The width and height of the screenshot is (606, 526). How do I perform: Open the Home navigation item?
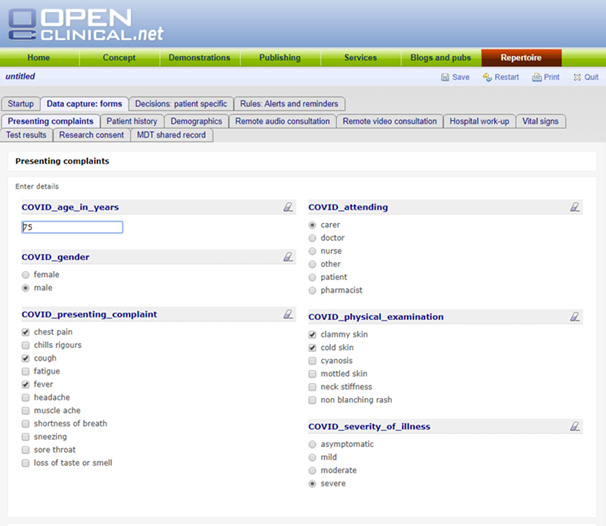point(39,58)
